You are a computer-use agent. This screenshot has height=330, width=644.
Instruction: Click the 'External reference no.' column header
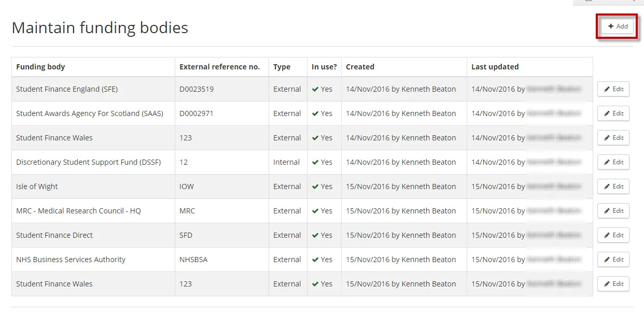click(219, 67)
